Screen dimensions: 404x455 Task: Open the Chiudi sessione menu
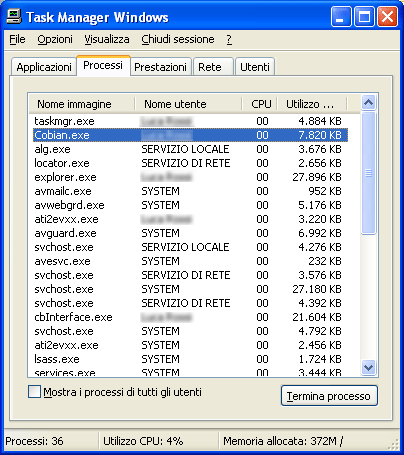[x=178, y=39]
